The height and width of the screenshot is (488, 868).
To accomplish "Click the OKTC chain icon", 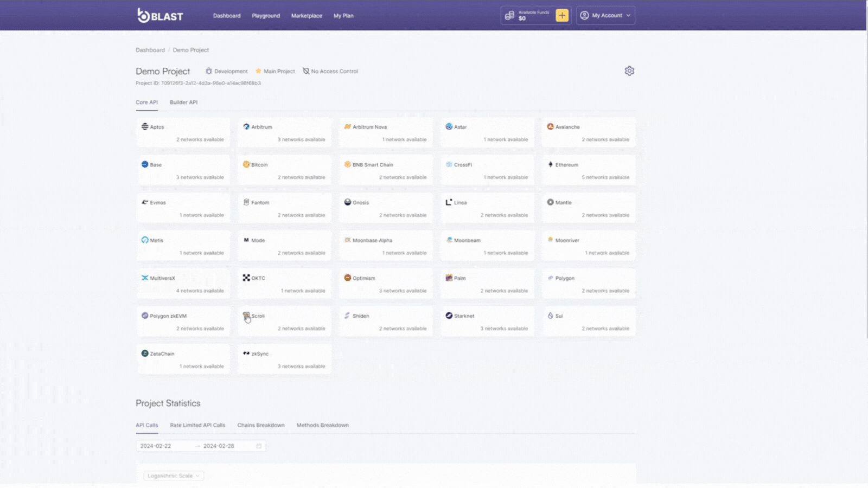I will pos(246,278).
